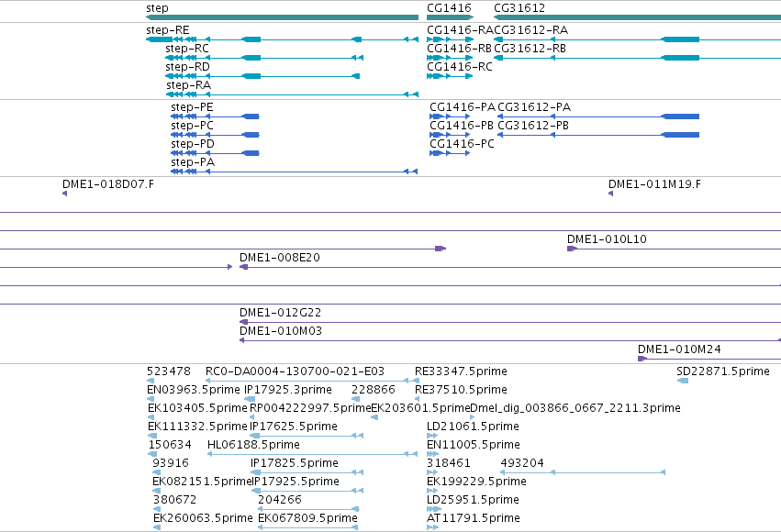Image resolution: width=781 pixels, height=532 pixels.
Task: Select the CG1416-RC transcript label
Action: [x=459, y=67]
